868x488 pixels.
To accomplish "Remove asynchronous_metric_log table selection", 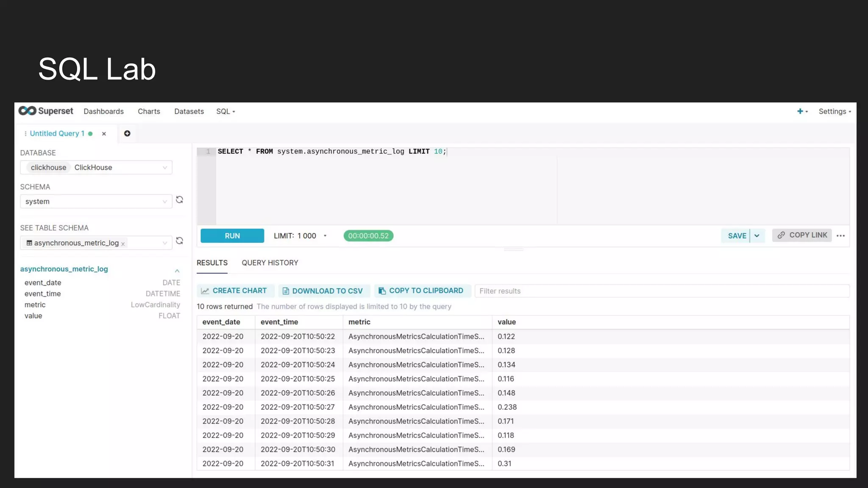I will pos(123,244).
